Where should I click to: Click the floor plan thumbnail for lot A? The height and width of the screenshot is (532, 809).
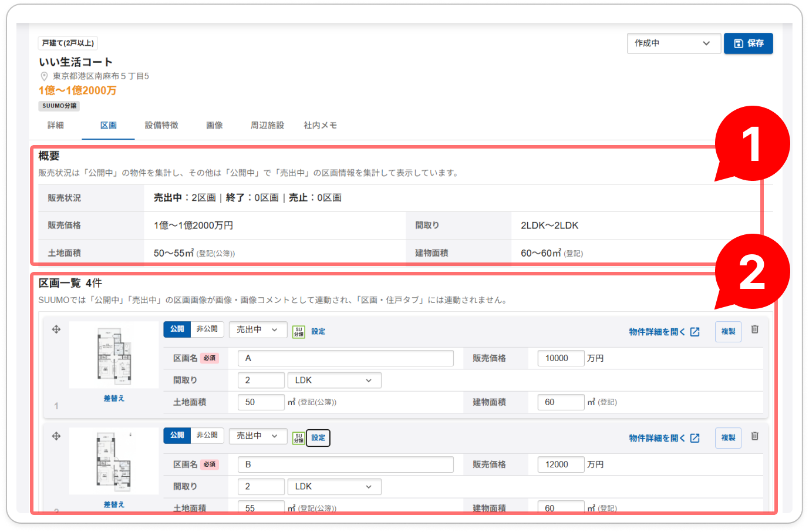tap(114, 355)
